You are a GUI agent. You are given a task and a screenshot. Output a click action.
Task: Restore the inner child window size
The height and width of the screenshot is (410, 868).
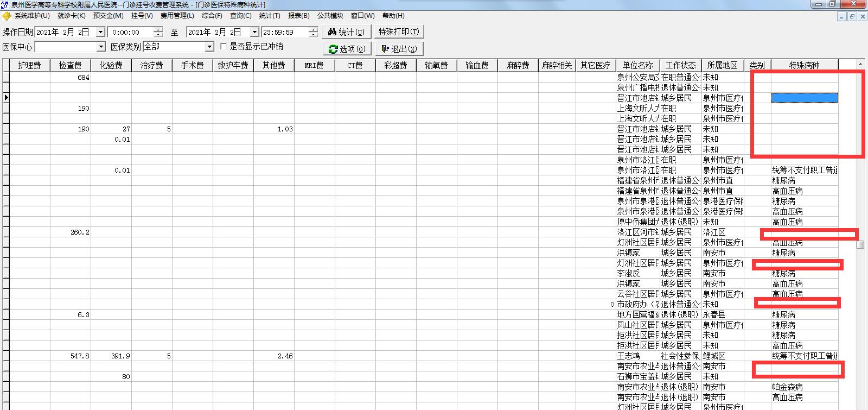tap(851, 16)
